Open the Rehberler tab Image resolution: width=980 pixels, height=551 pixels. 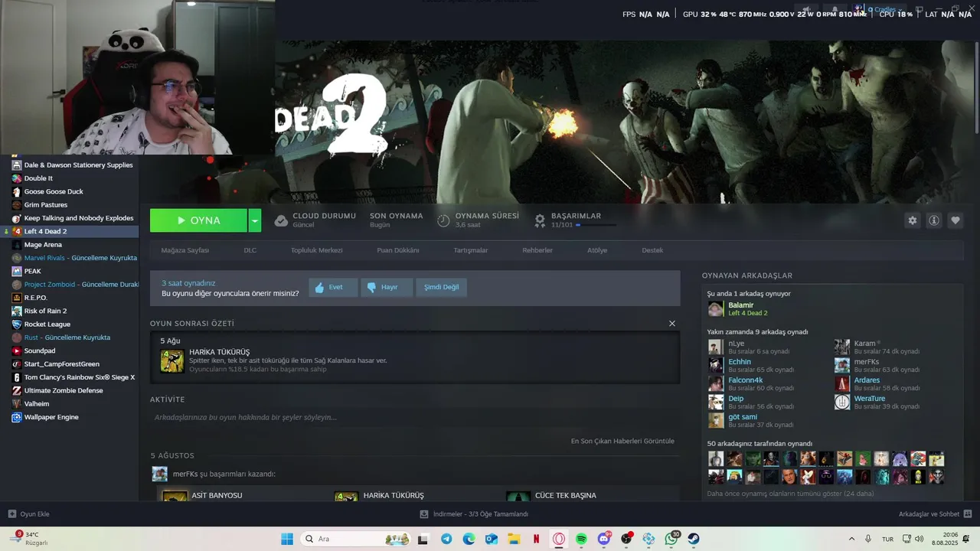click(537, 250)
